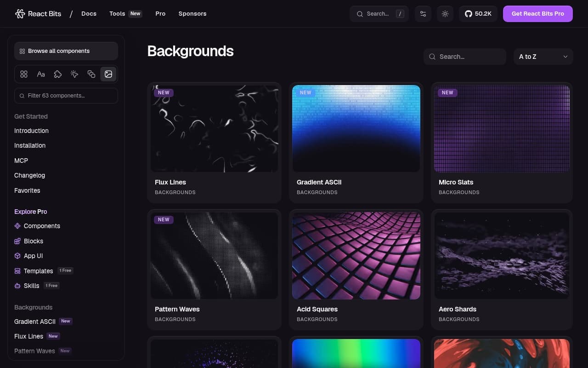Click the search magnifier in header

tap(360, 14)
